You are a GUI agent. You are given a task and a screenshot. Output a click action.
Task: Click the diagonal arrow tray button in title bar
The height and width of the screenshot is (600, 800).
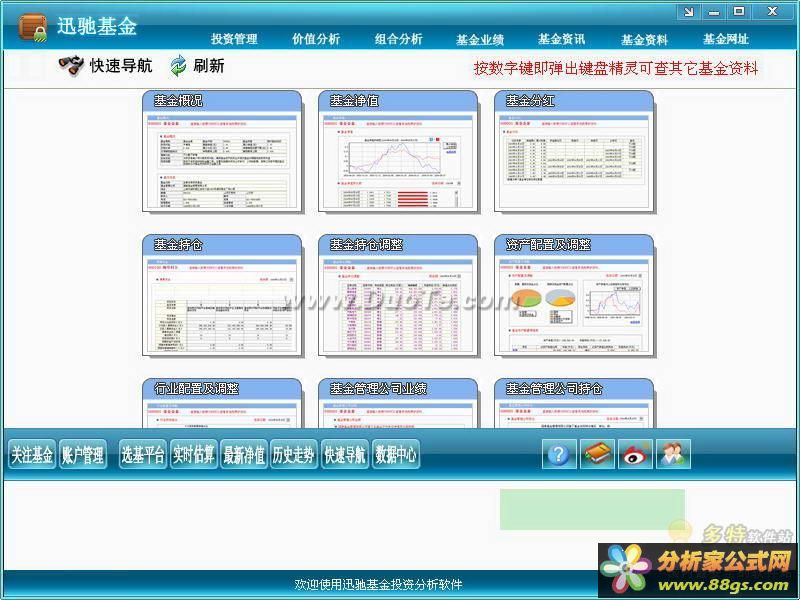(x=689, y=12)
